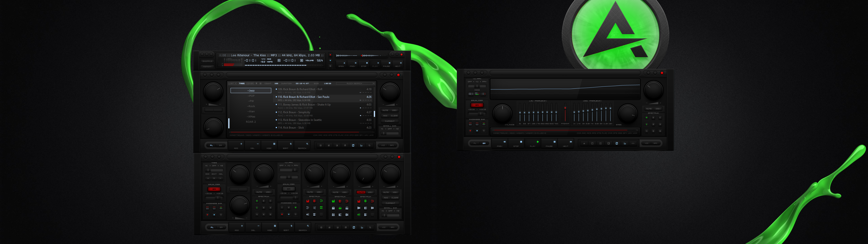Click the PREAMP red slider in equalizer

(x=565, y=112)
